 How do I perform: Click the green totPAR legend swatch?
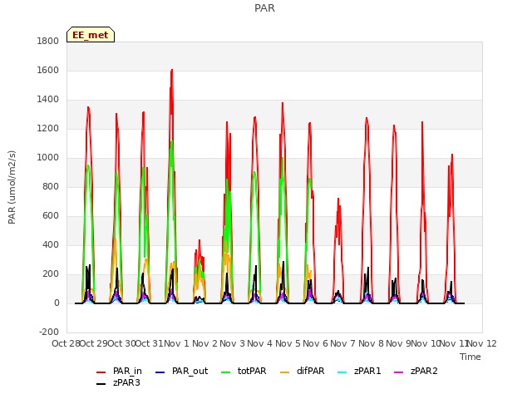(x=225, y=372)
